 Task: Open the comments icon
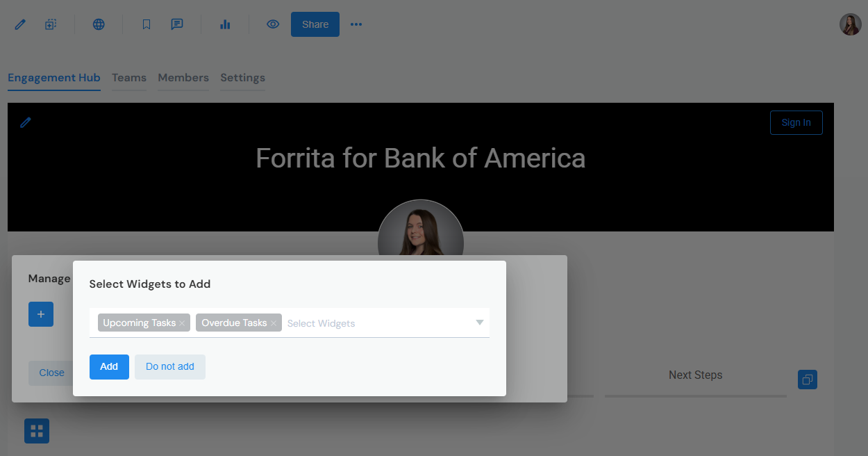coord(177,24)
